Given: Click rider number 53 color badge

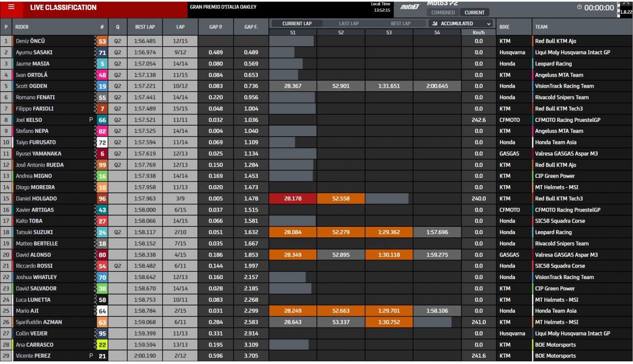Looking at the screenshot, I should 102,41.
